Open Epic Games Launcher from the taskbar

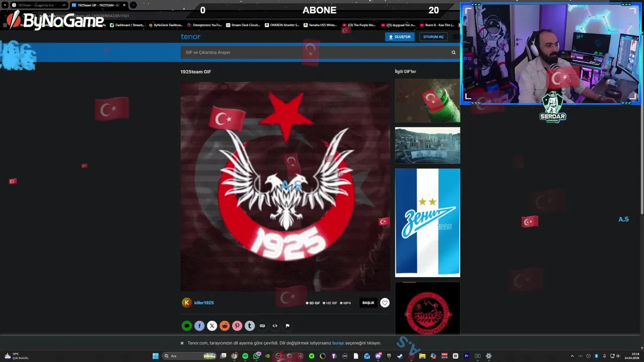coord(389,356)
